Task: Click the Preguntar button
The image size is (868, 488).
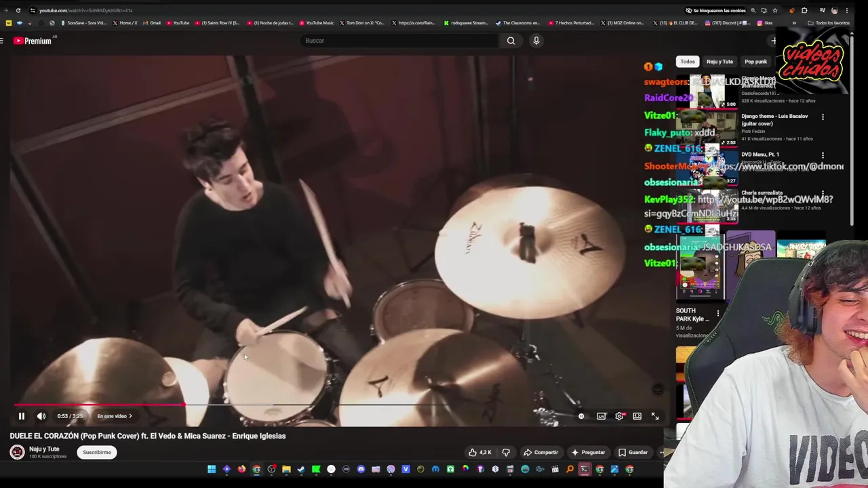Action: tap(589, 452)
